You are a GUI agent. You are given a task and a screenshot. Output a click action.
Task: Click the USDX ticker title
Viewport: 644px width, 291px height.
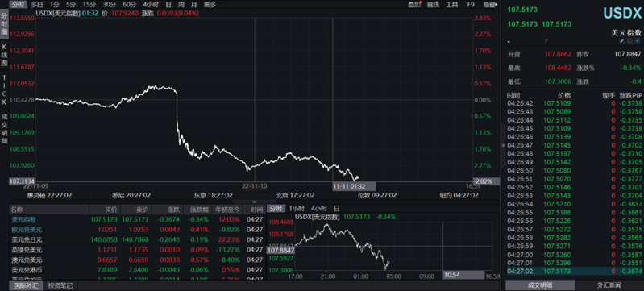pyautogui.click(x=621, y=14)
